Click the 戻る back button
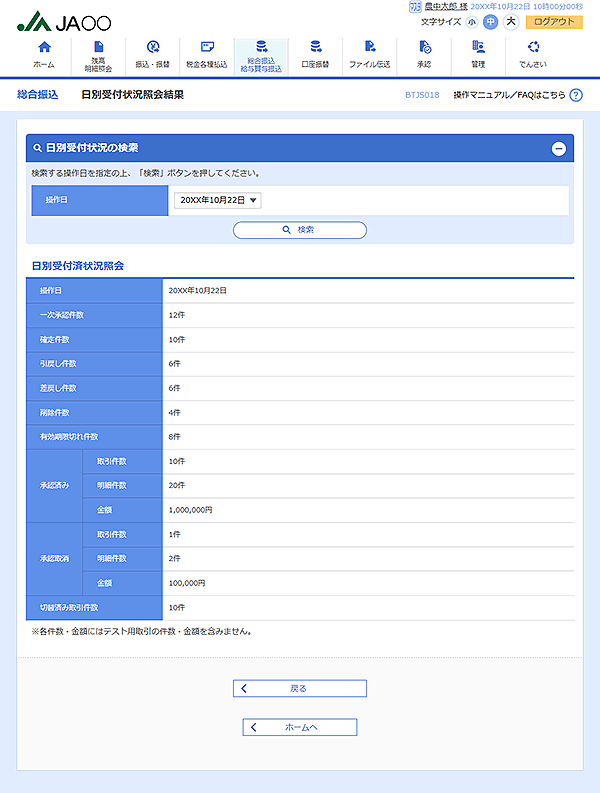Screen dimensions: 600x793 click(299, 688)
